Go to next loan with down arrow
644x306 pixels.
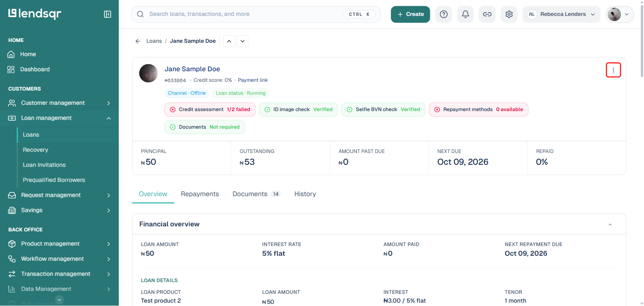[242, 41]
